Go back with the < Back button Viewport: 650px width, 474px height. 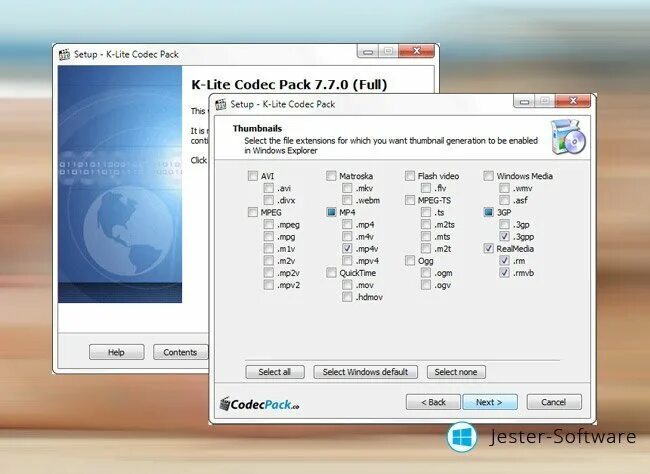click(x=433, y=402)
